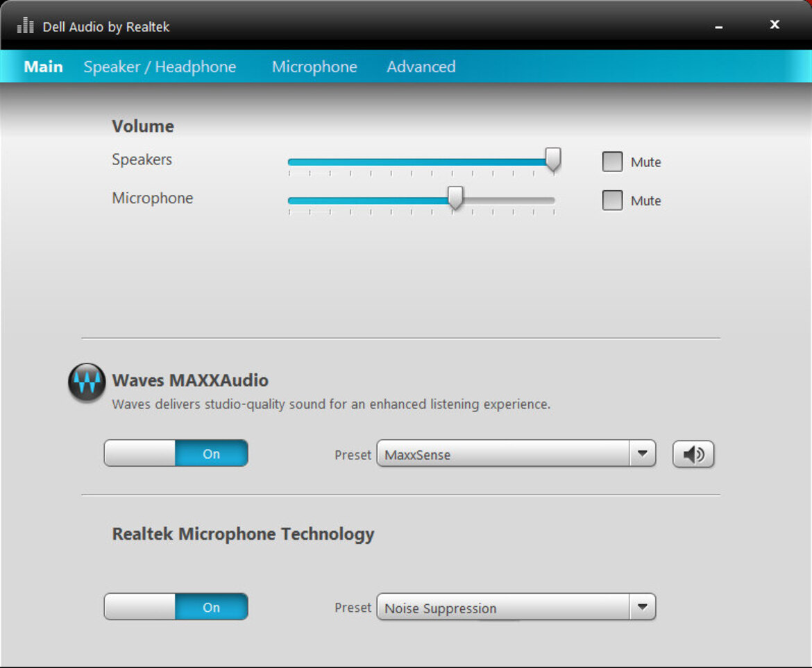Viewport: 812px width, 668px height.
Task: Mute the Speakers with the checkbox
Action: coord(612,162)
